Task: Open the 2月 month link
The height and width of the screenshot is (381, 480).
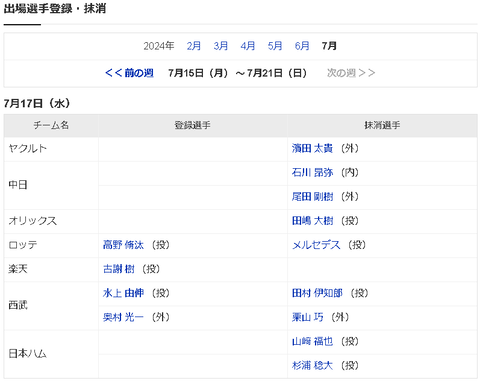Action: click(x=194, y=46)
